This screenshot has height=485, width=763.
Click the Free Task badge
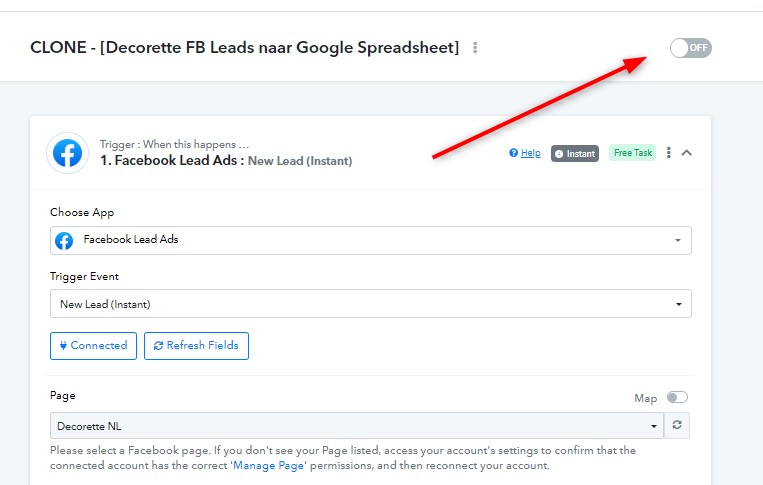[x=633, y=153]
